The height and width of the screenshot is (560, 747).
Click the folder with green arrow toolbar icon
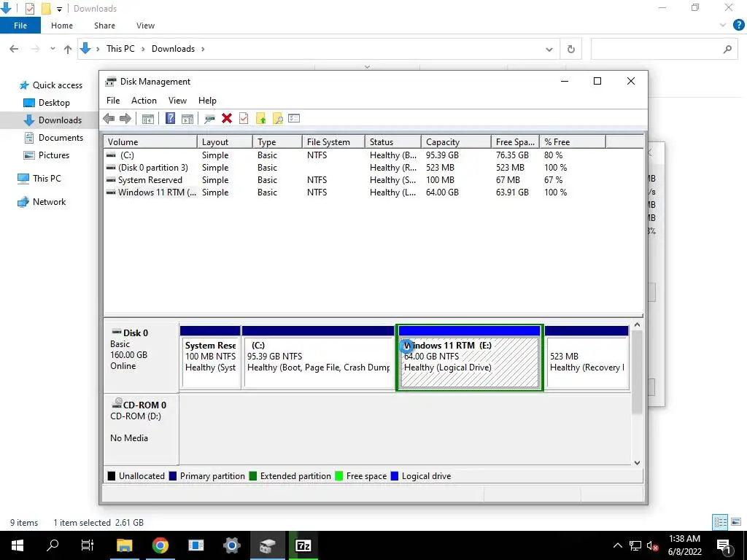(260, 119)
